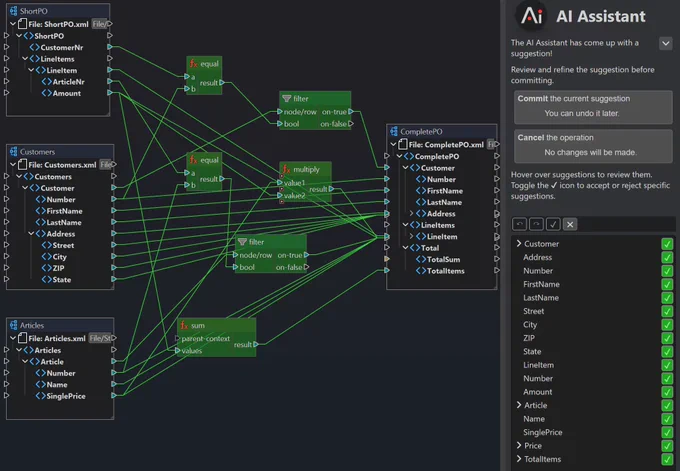Click the undo icon in AI Assistant toolbar
The width and height of the screenshot is (680, 471).
pos(519,224)
